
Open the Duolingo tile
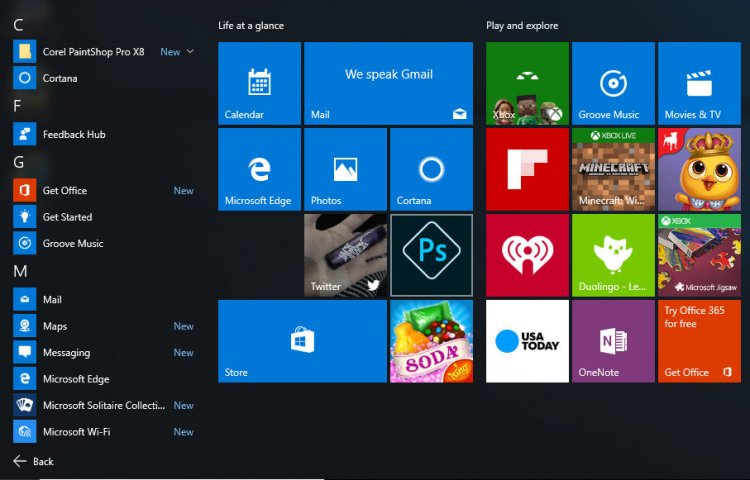tap(613, 255)
